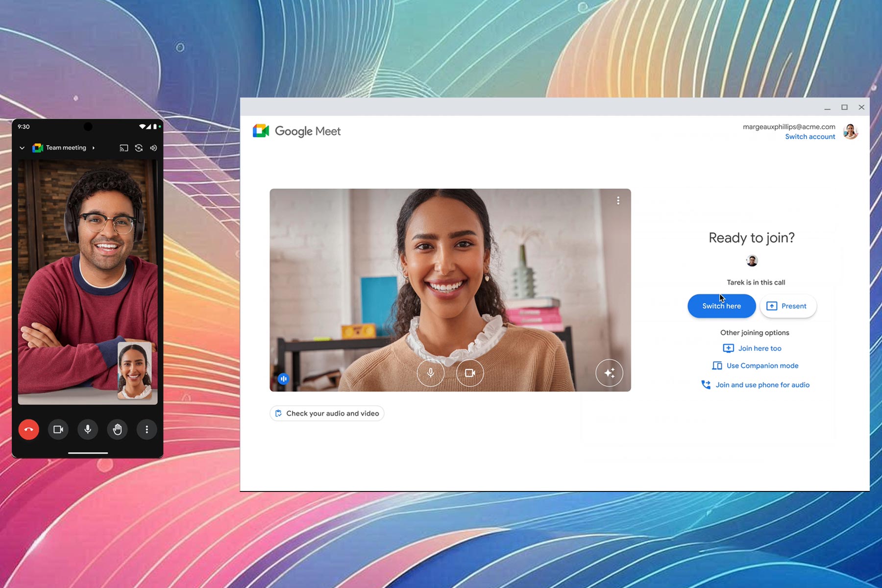The width and height of the screenshot is (882, 588).
Task: Open the three-dot menu on the video preview
Action: (x=618, y=200)
